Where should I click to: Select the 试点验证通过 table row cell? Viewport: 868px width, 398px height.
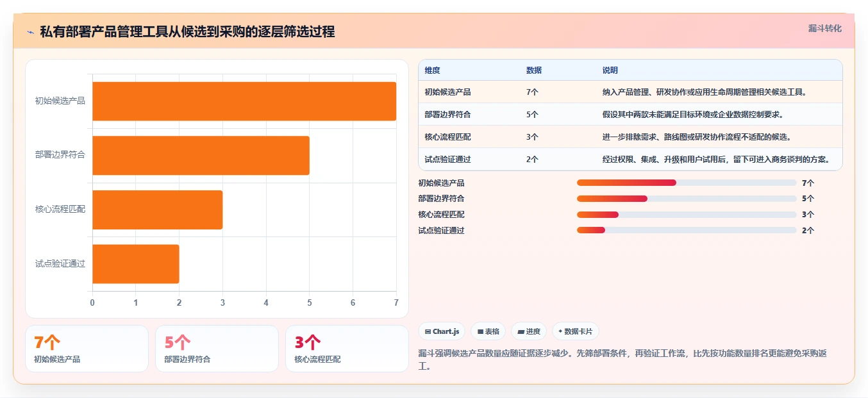(x=447, y=160)
